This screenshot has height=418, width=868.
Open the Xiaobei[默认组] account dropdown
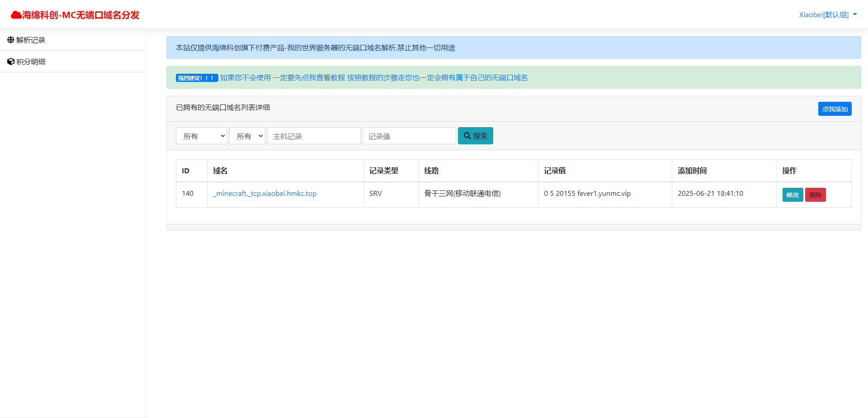[828, 14]
